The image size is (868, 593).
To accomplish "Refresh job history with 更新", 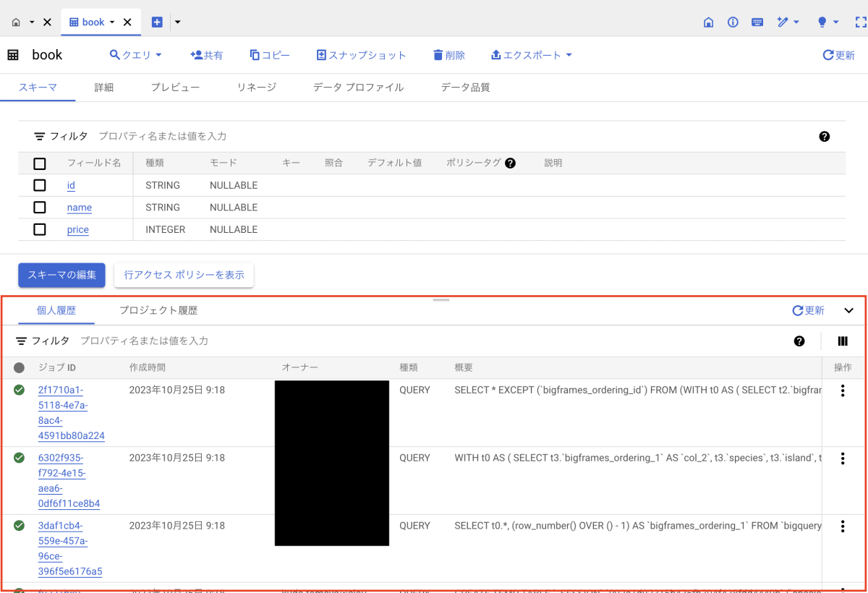I will (808, 310).
